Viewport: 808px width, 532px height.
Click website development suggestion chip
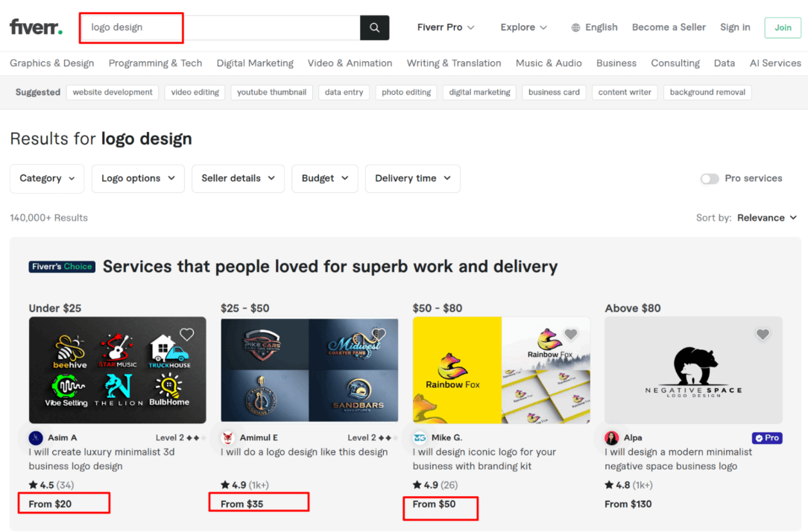pos(113,92)
